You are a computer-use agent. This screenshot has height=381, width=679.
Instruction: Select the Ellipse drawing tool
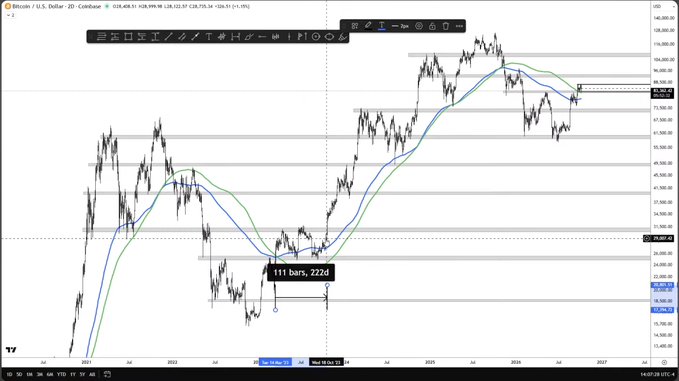[329, 37]
